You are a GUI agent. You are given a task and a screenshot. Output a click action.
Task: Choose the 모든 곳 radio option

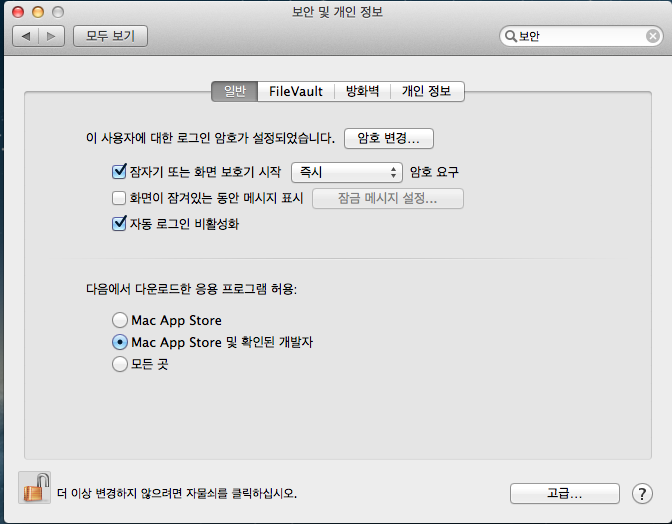coord(120,364)
